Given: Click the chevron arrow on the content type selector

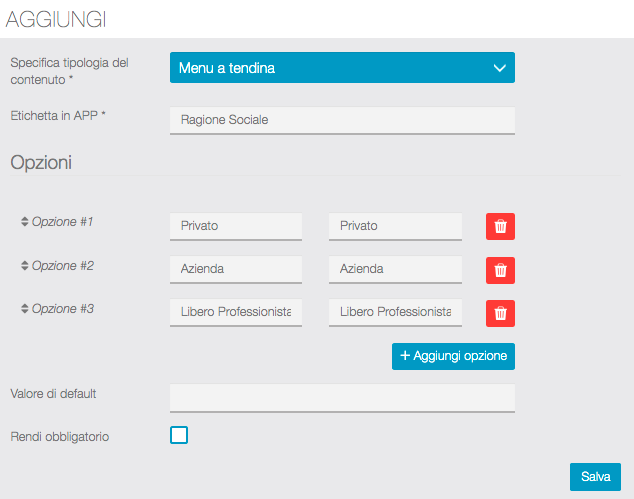Looking at the screenshot, I should coord(500,68).
